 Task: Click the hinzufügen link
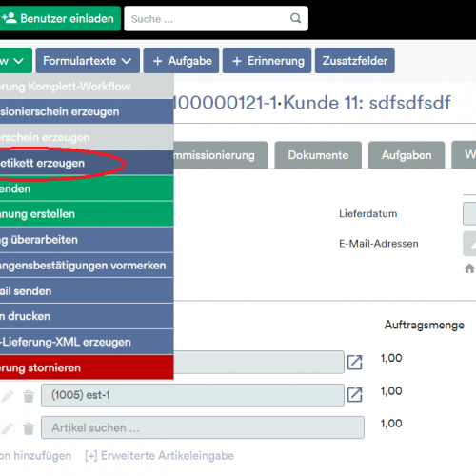(35, 456)
